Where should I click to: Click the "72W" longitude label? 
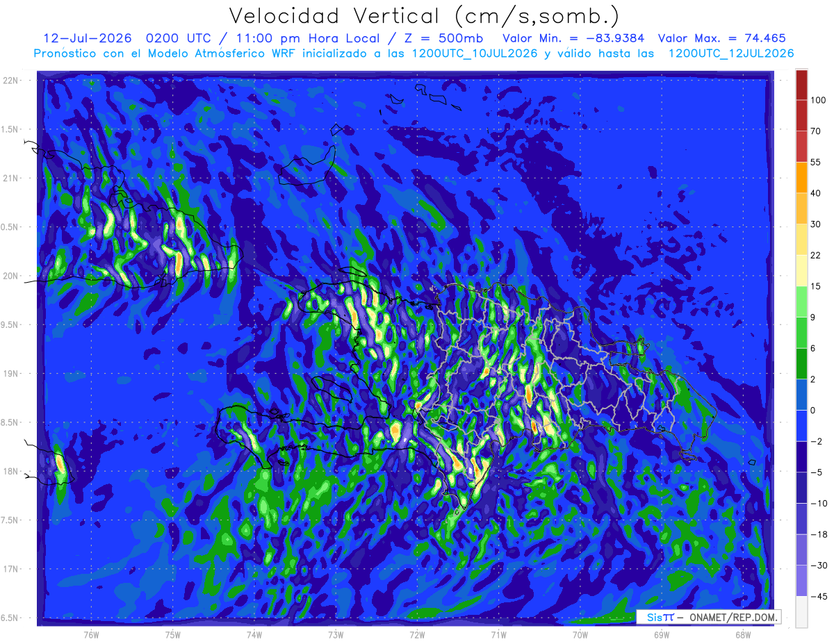[417, 634]
